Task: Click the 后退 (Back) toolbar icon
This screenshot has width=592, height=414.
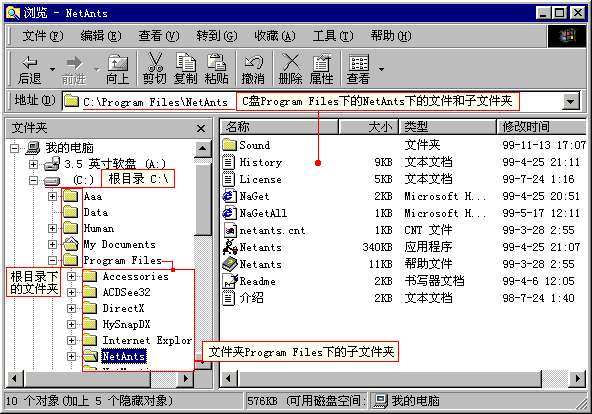Action: (x=30, y=63)
